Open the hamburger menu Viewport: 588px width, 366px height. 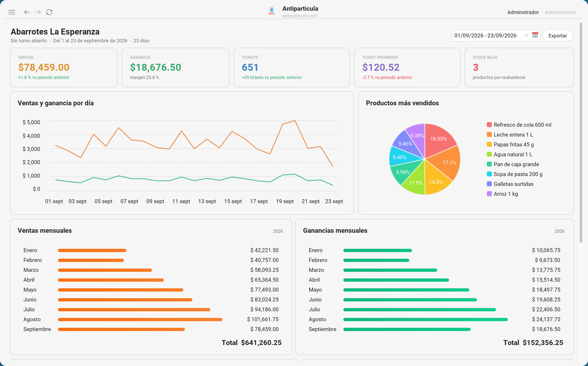(12, 12)
